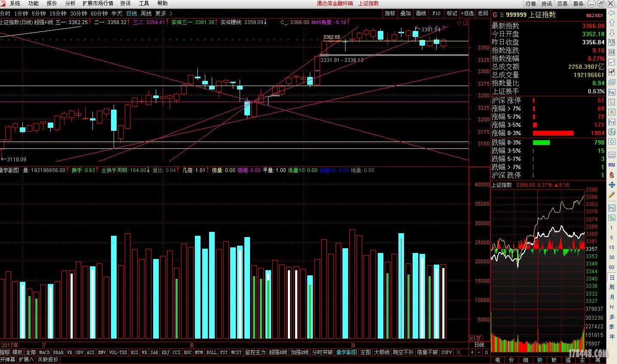Image resolution: width=617 pixels, height=364 pixels.
Task: Click the list icon beside 999999
Action: point(502,15)
